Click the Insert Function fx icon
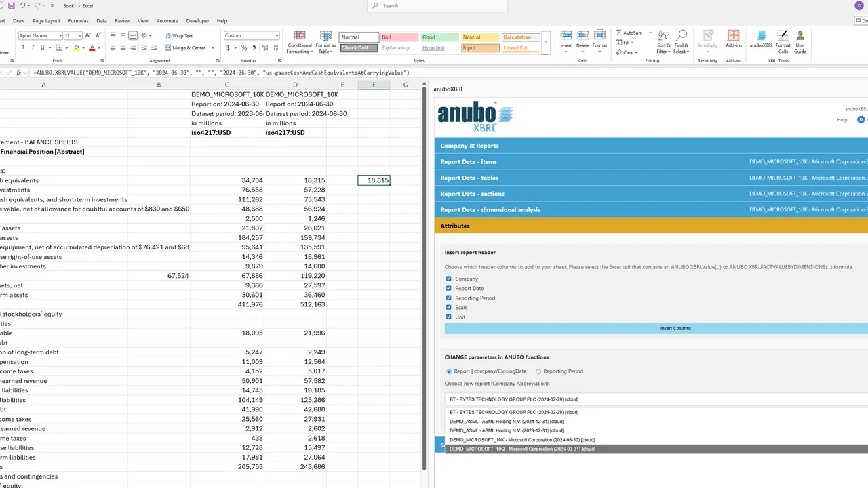The image size is (868, 488). pos(18,72)
